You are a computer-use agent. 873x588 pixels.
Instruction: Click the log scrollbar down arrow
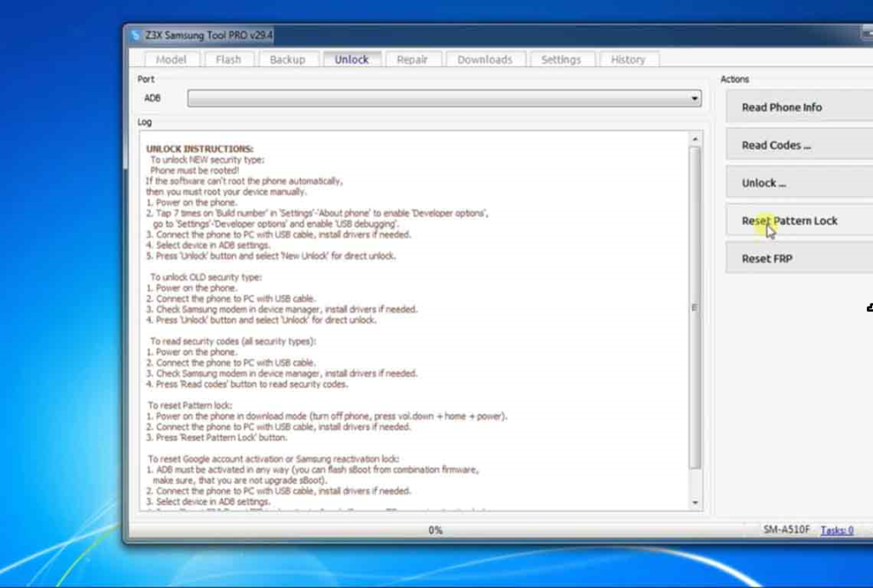click(695, 503)
